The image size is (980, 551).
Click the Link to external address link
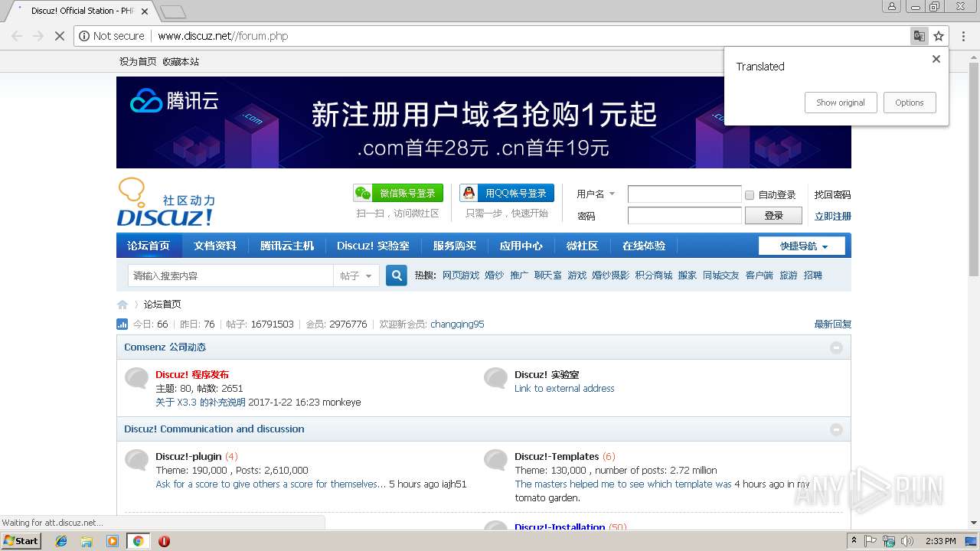point(564,389)
